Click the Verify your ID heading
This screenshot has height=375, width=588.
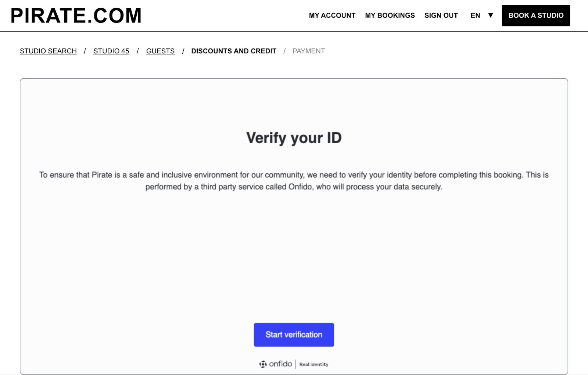coord(294,138)
